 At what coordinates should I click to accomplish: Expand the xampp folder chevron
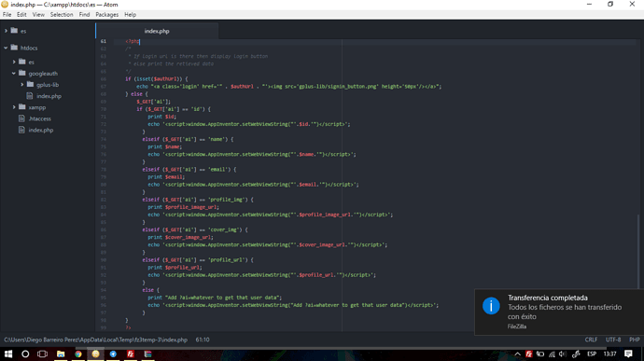coord(14,107)
